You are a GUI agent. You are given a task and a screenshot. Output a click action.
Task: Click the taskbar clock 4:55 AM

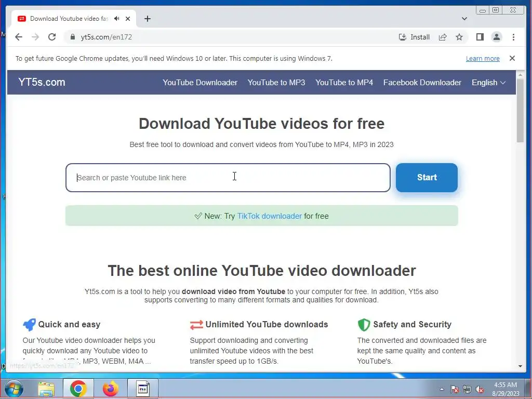pos(506,389)
